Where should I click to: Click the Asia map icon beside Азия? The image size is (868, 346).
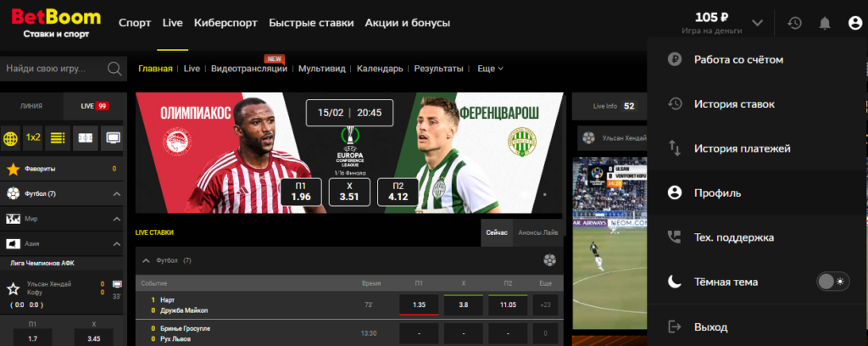(13, 243)
